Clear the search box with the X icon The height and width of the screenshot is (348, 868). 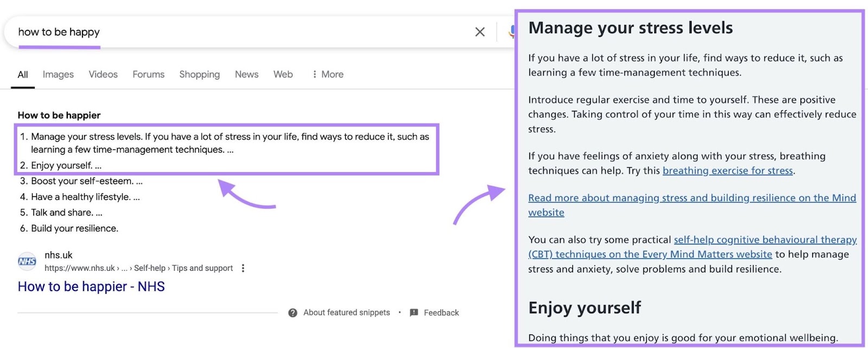(480, 32)
